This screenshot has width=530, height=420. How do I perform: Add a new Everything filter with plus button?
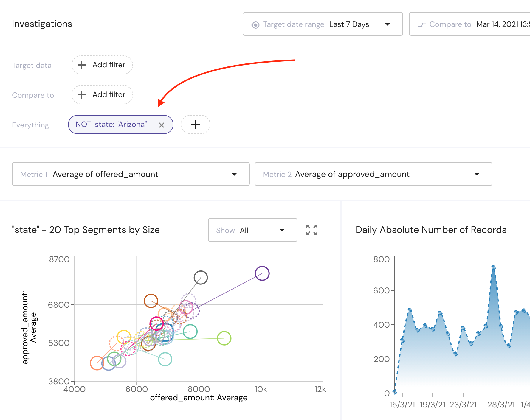pyautogui.click(x=196, y=125)
